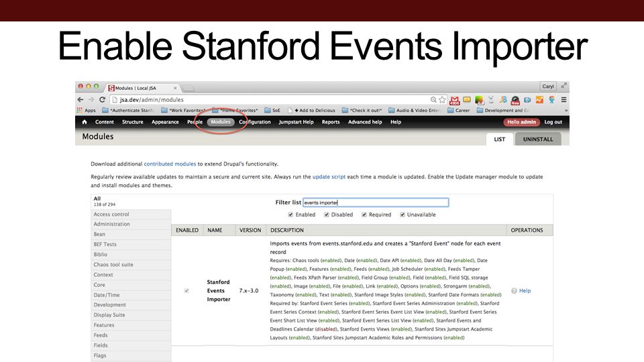This screenshot has width=644, height=362.
Task: Open the Modules admin menu item
Action: (221, 122)
